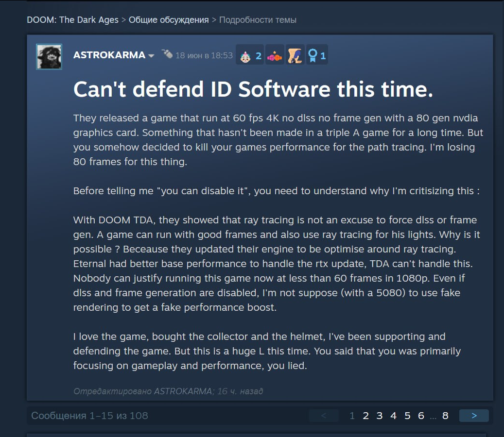Click the thread title 'Can't defend ID Software'

(x=253, y=89)
